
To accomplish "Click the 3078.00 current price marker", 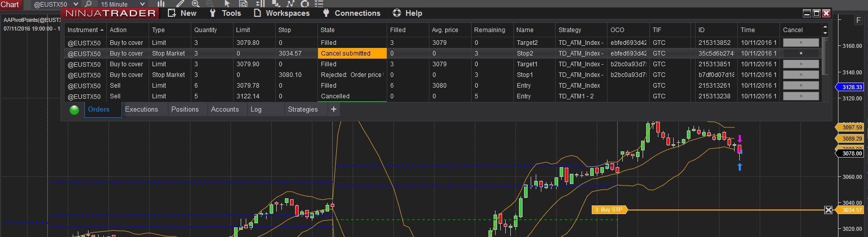I will click(851, 153).
